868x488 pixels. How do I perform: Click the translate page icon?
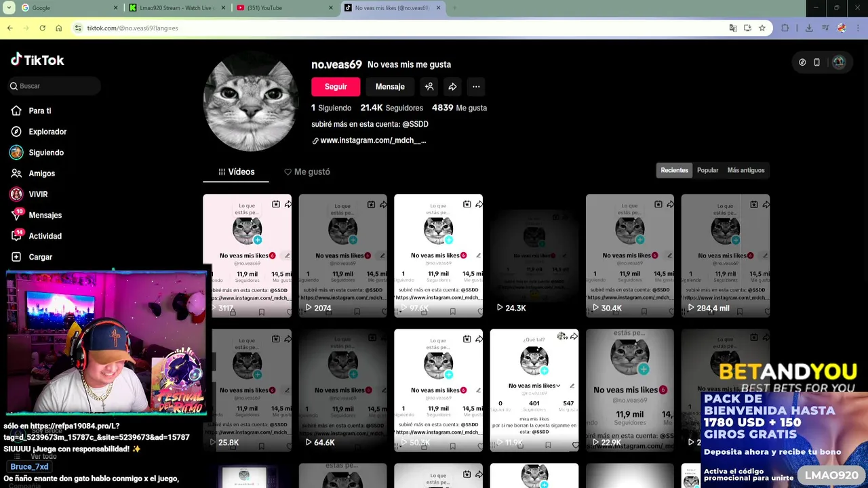point(733,28)
